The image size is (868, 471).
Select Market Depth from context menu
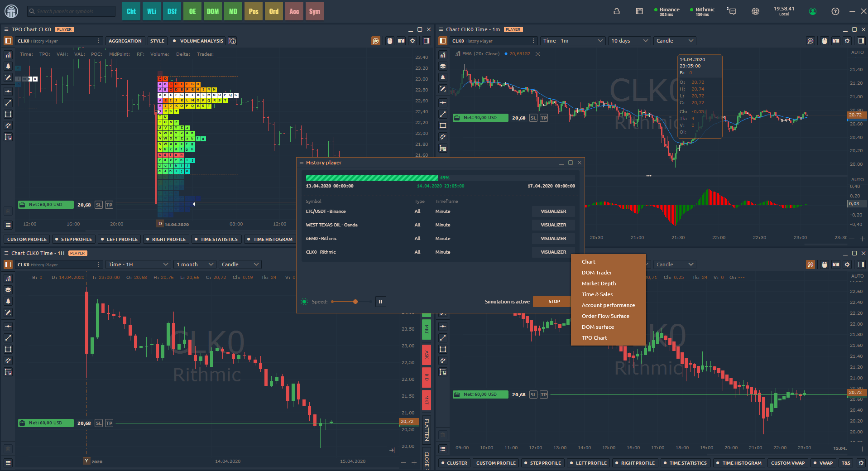pos(599,284)
